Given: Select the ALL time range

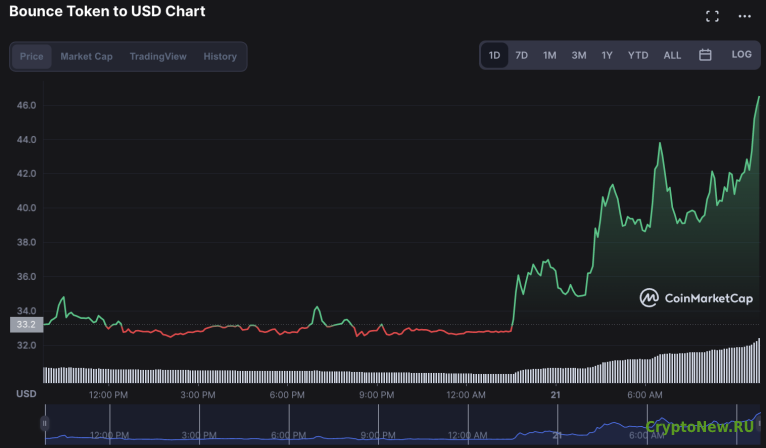Looking at the screenshot, I should 672,55.
